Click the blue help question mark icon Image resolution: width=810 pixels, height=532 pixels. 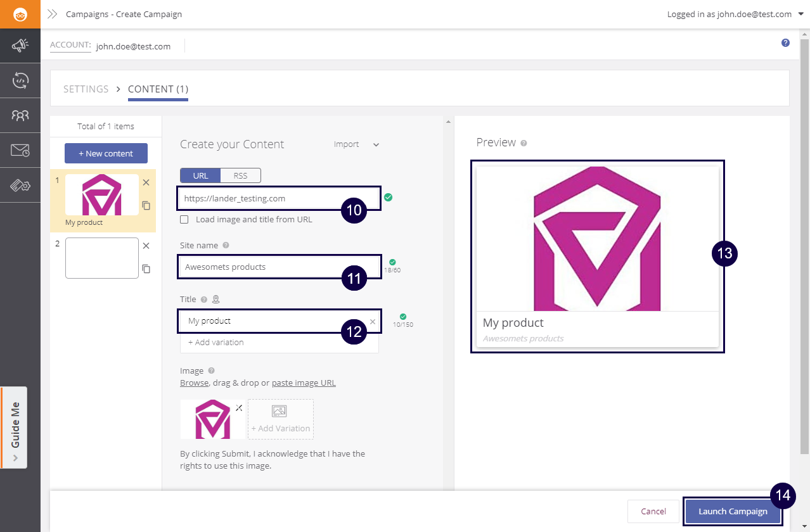point(785,43)
